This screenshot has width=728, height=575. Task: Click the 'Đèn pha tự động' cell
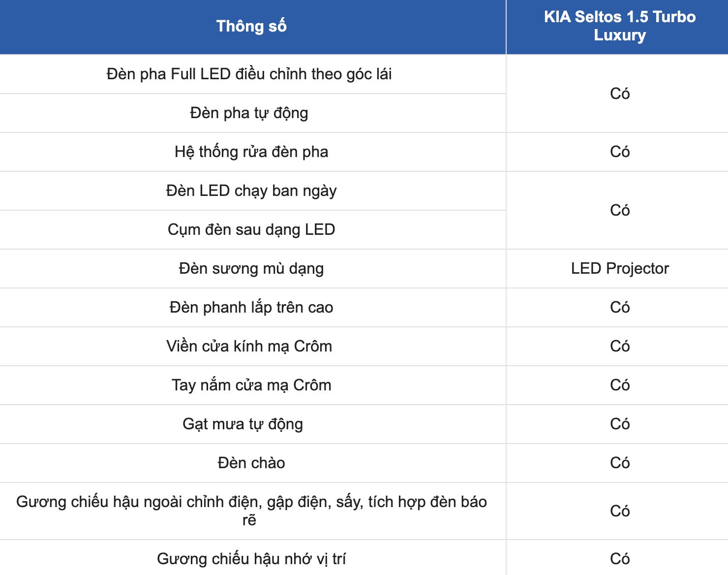(x=249, y=113)
